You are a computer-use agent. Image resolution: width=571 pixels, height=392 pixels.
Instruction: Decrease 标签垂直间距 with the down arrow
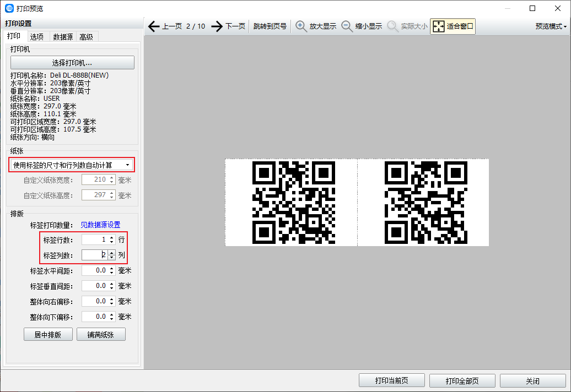pos(112,288)
